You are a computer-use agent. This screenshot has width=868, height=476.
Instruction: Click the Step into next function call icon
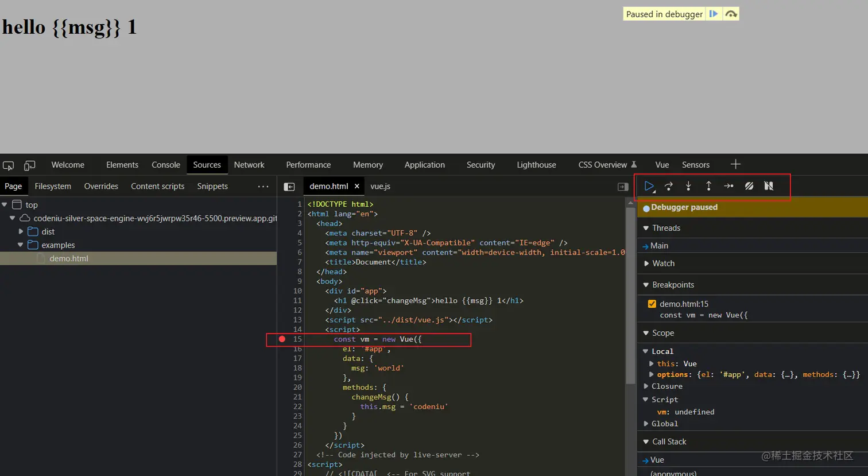point(688,186)
